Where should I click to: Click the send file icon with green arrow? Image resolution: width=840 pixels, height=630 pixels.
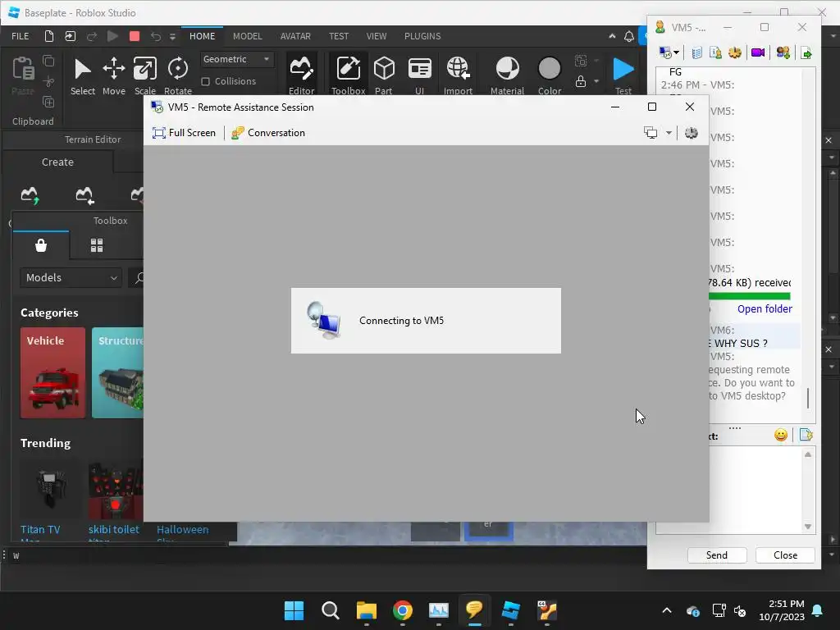(806, 52)
